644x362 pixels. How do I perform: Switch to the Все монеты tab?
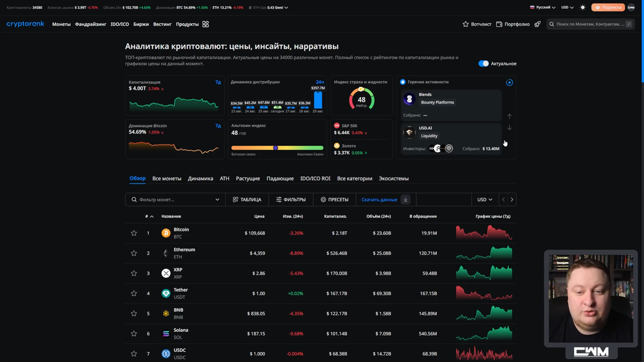coord(167,179)
